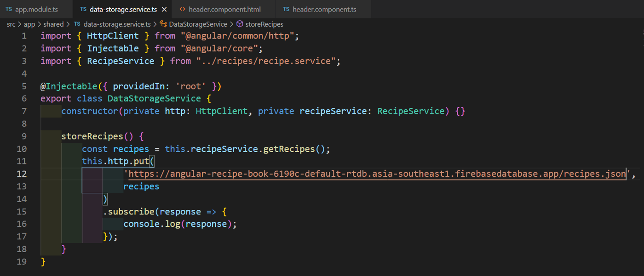Click 'HttpClient' in the line 1 import

click(x=113, y=36)
